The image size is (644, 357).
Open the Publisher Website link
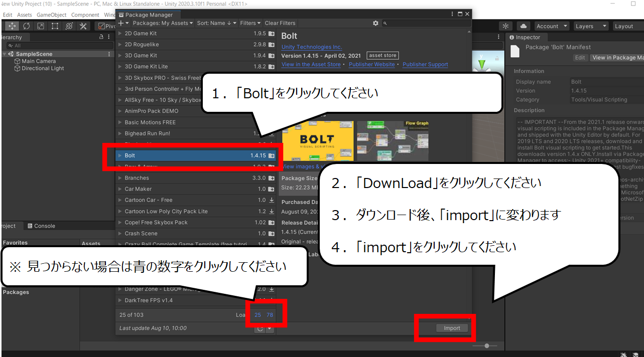tap(372, 65)
